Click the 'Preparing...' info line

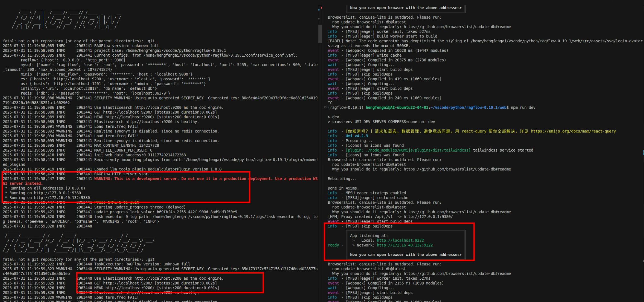tap(350, 141)
